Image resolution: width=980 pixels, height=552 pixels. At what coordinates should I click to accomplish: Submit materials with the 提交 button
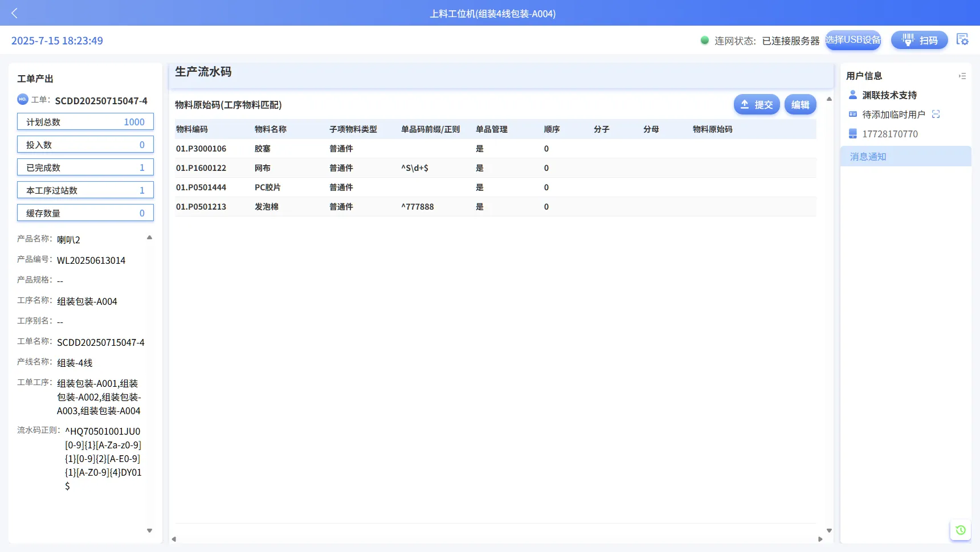click(757, 105)
